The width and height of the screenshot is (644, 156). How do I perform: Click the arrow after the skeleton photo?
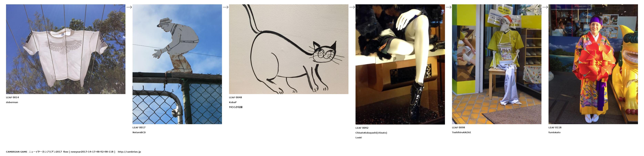point(545,7)
